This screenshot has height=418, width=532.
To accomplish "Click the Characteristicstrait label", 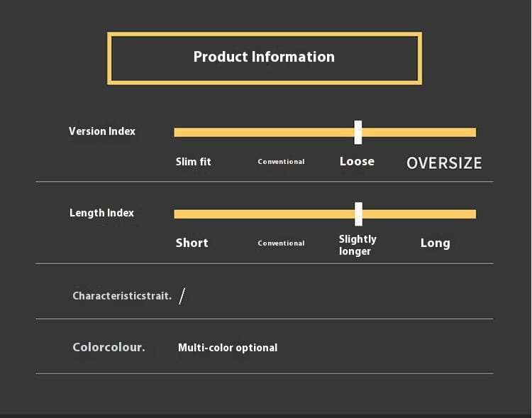I will (x=122, y=295).
